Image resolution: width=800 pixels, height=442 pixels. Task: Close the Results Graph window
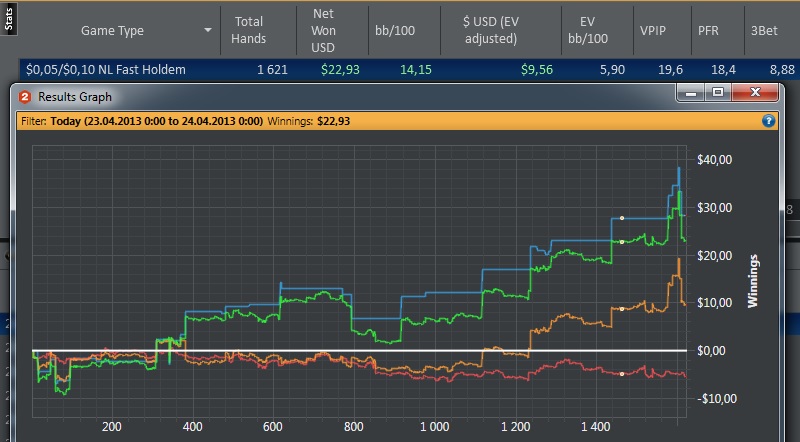tap(756, 93)
